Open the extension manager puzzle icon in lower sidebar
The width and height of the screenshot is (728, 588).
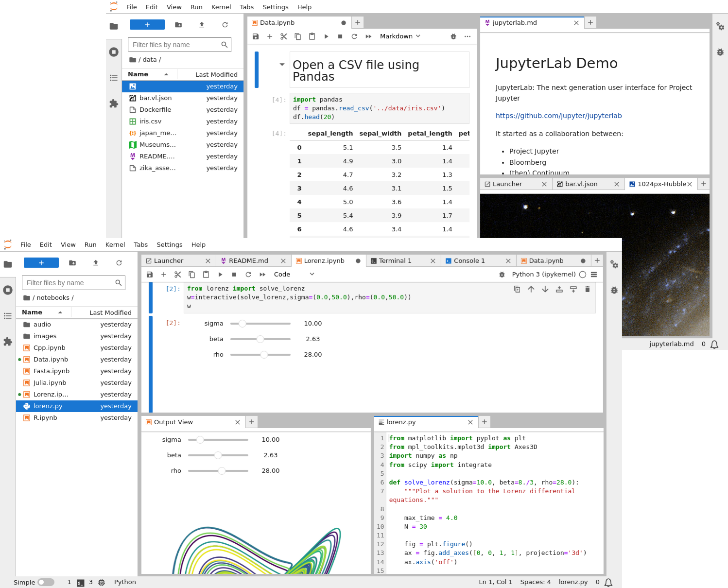click(x=8, y=342)
